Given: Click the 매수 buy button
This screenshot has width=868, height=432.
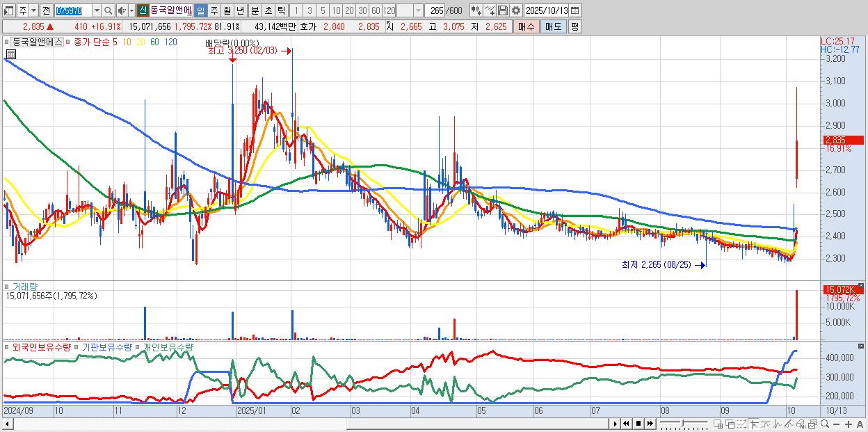Looking at the screenshot, I should coord(527,26).
